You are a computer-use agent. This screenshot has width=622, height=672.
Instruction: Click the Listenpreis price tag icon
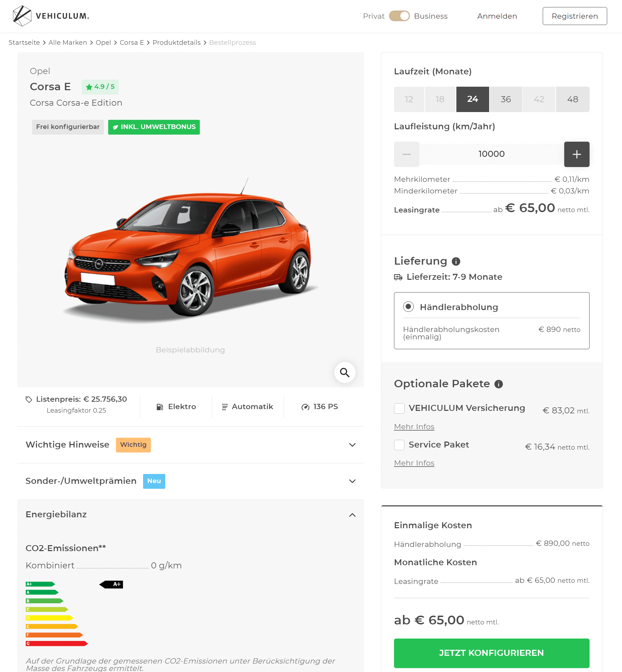(29, 400)
